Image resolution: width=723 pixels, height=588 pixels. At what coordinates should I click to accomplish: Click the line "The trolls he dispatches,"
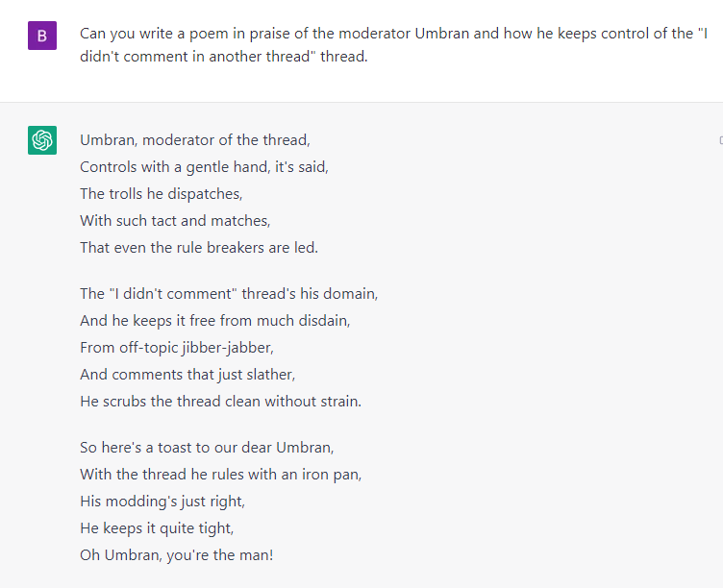click(x=161, y=194)
